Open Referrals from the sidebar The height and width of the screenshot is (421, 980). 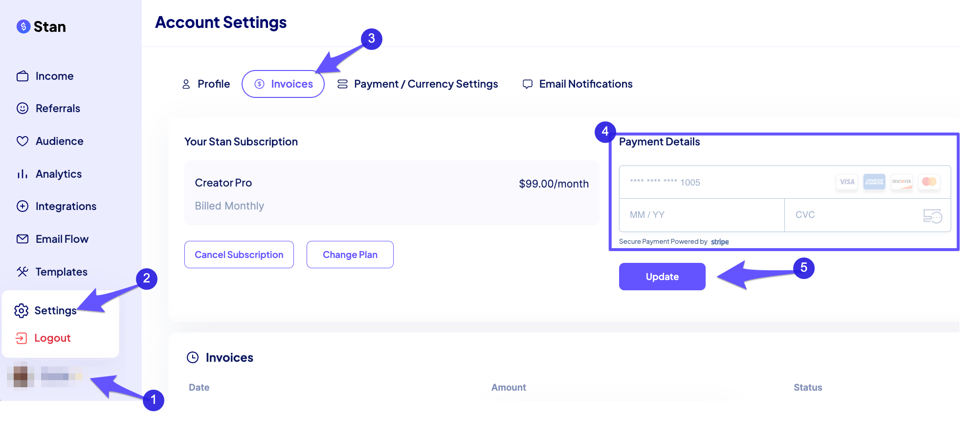(x=23, y=108)
